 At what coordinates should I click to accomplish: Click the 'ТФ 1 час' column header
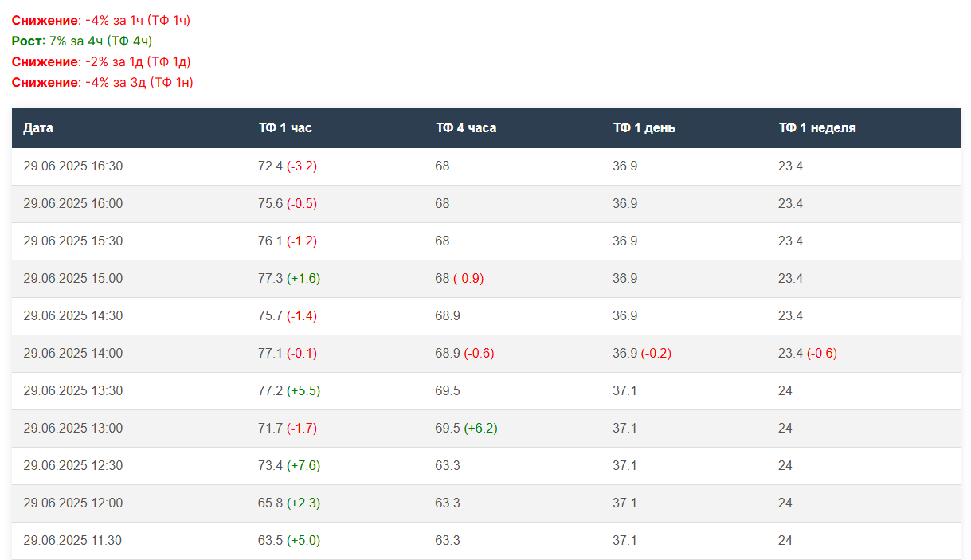click(x=285, y=127)
